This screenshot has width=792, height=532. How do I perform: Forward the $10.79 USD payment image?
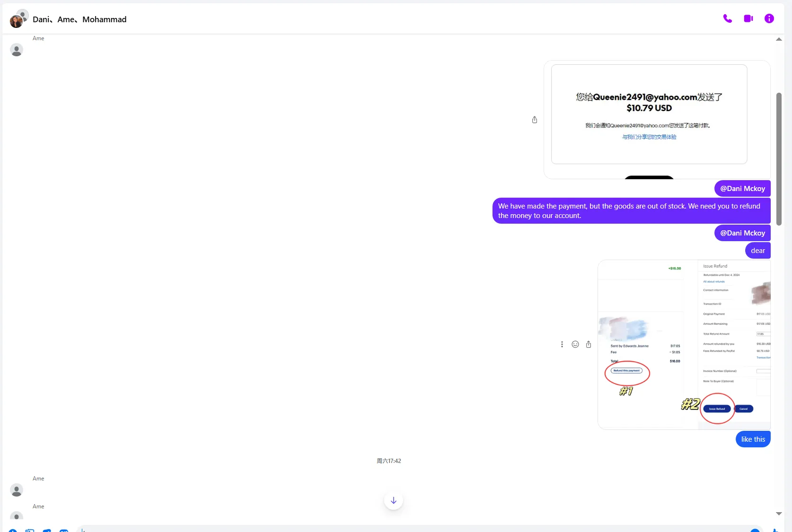click(535, 120)
